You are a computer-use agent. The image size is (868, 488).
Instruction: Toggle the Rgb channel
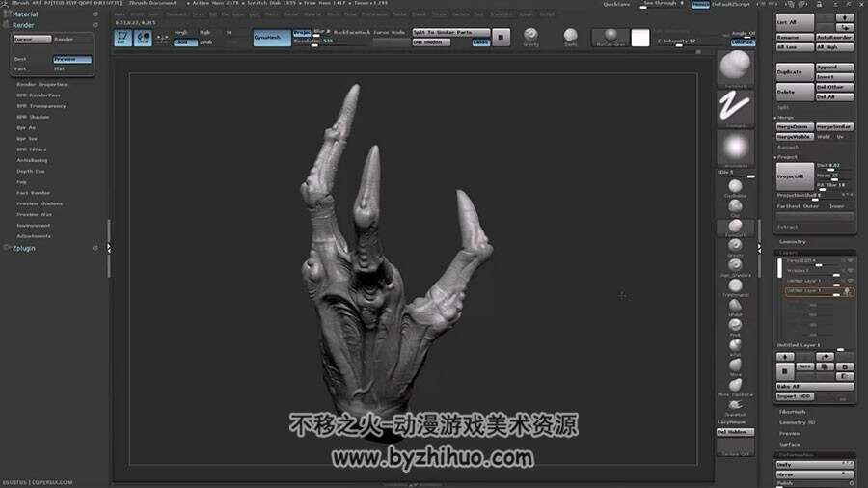204,32
